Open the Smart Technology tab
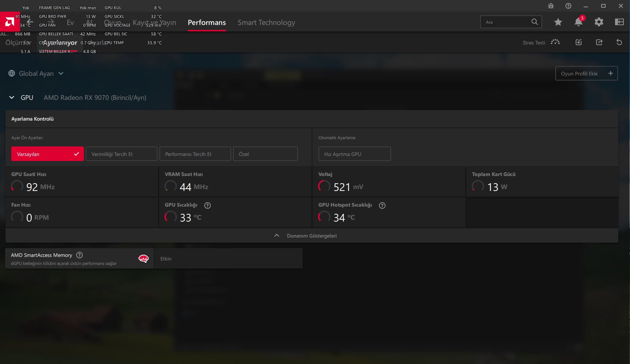This screenshot has height=364, width=630. 267,22
